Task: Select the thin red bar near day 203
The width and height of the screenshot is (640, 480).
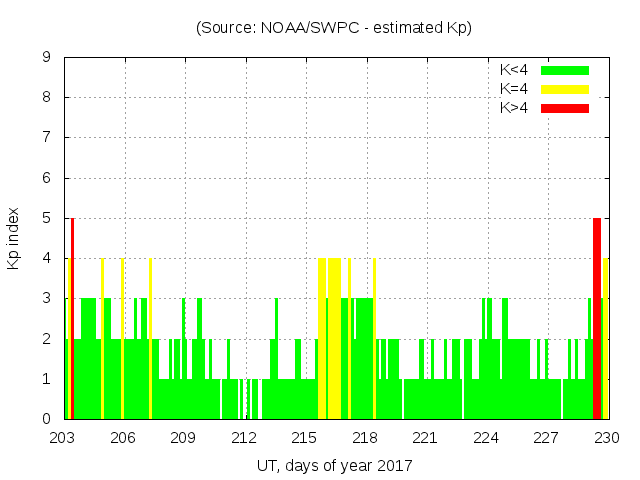Action: tap(73, 320)
